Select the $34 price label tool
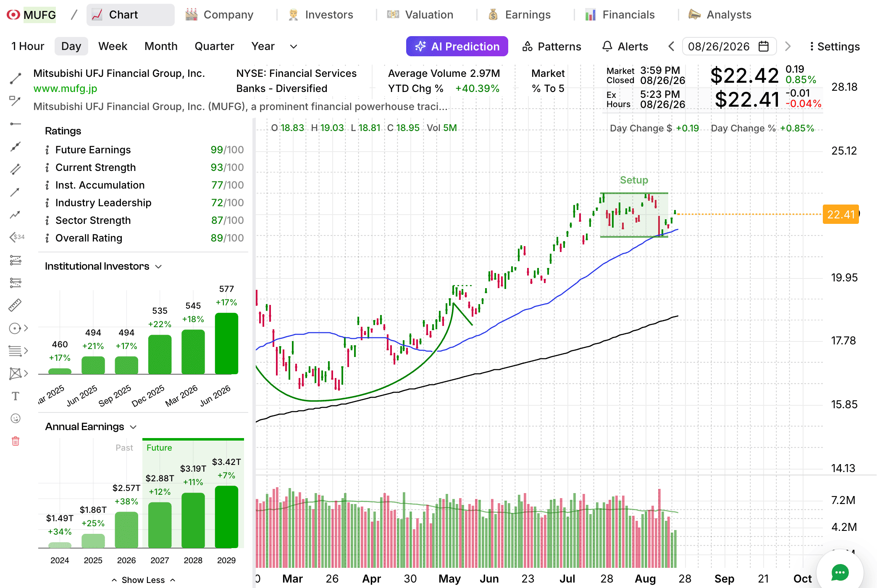This screenshot has width=877, height=588. pyautogui.click(x=17, y=237)
